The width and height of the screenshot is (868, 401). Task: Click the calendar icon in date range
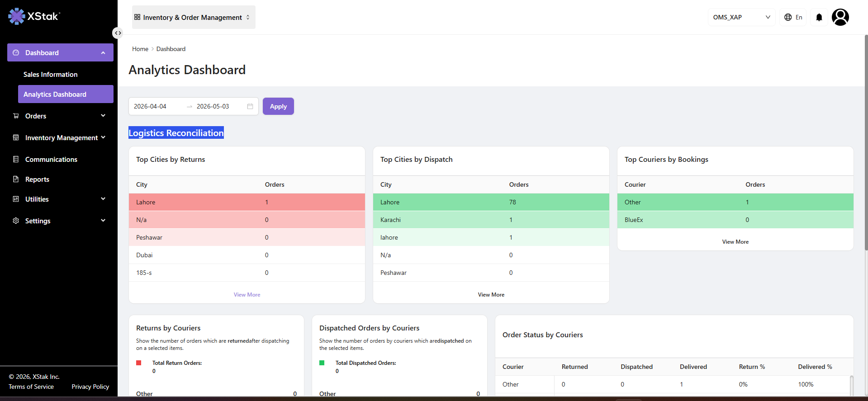250,106
